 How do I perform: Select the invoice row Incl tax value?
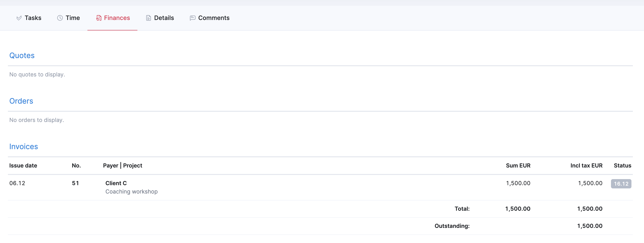click(590, 183)
